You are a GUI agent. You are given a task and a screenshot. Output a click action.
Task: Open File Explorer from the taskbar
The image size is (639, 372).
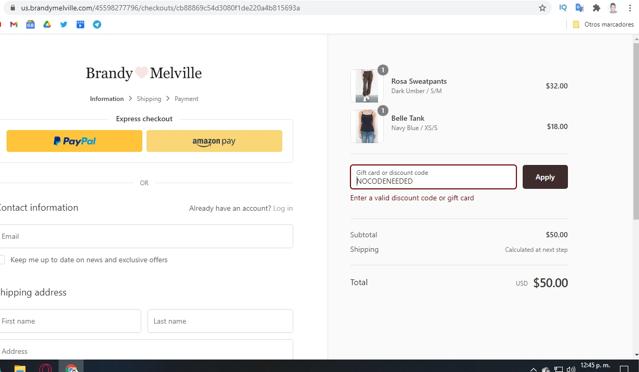click(20, 368)
